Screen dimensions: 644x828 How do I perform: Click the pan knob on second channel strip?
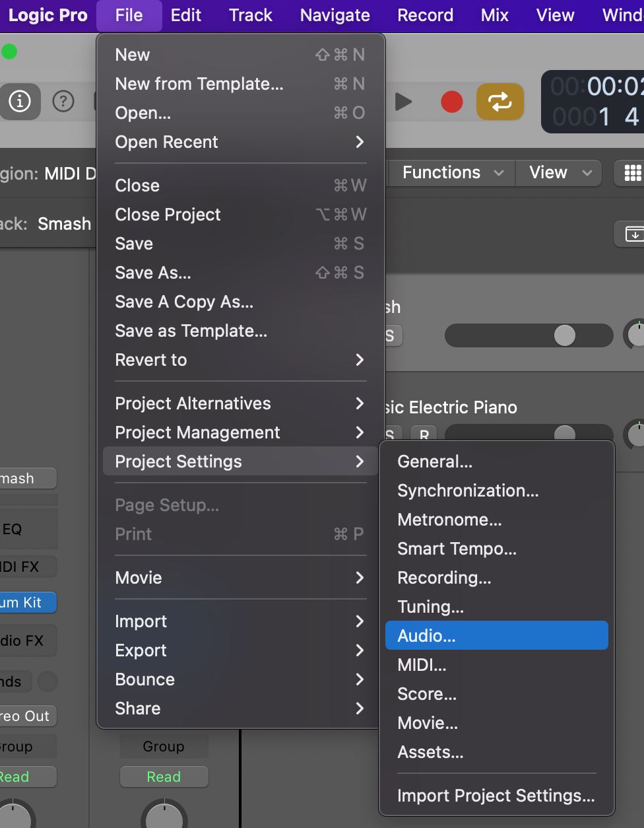tap(164, 815)
